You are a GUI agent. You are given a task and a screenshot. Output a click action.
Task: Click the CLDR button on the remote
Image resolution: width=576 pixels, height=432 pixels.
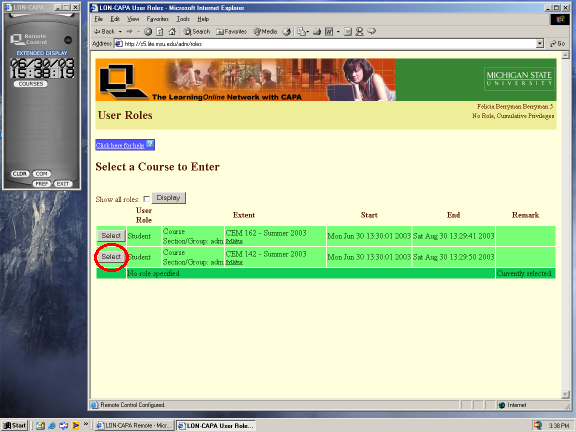pyautogui.click(x=20, y=174)
